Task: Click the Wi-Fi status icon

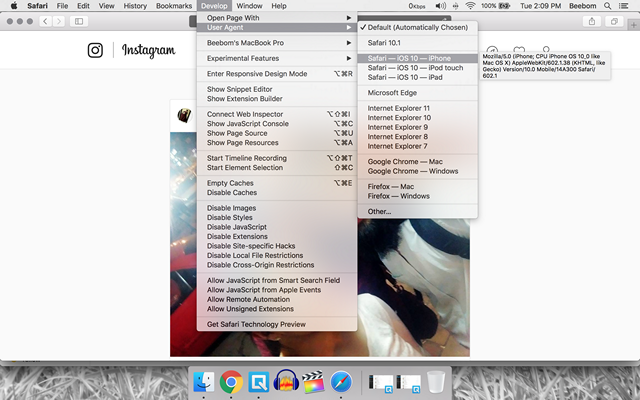Action: tap(471, 6)
